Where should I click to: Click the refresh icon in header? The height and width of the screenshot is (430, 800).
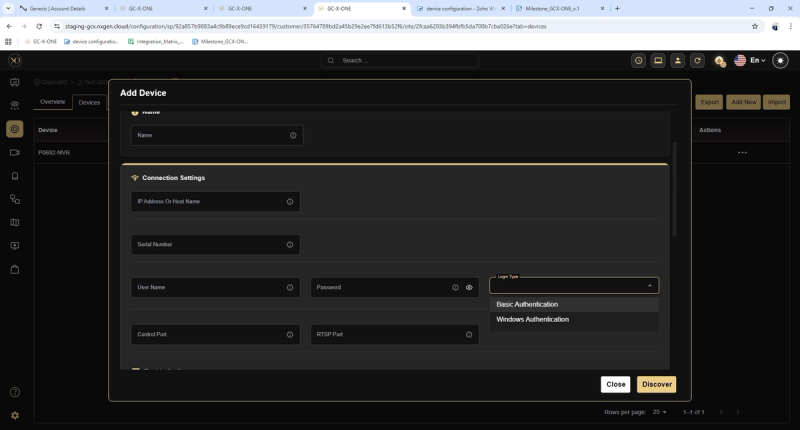coord(697,60)
